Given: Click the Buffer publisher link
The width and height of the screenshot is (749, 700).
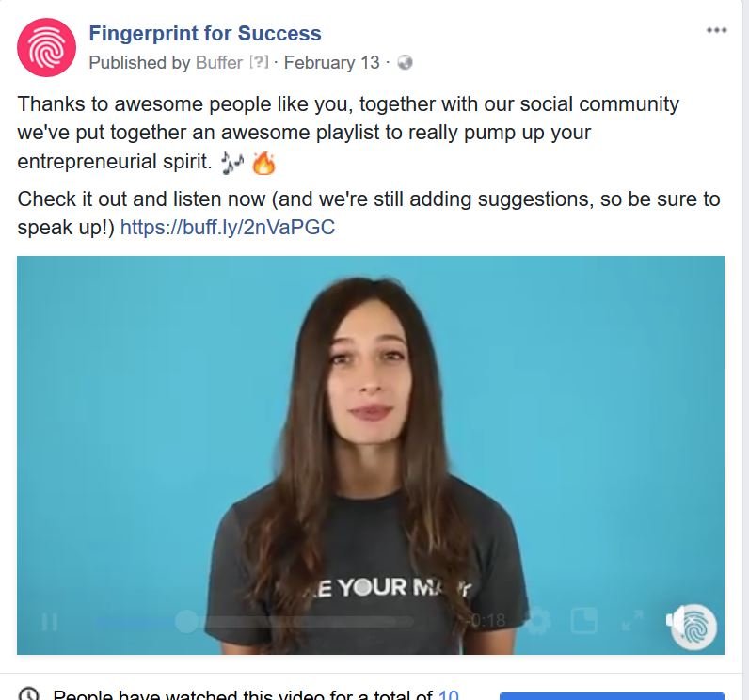Looking at the screenshot, I should 219,62.
